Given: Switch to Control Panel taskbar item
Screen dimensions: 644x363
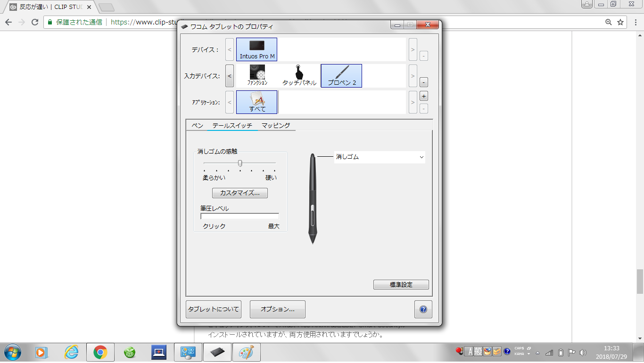Looking at the screenshot, I should tap(188, 352).
